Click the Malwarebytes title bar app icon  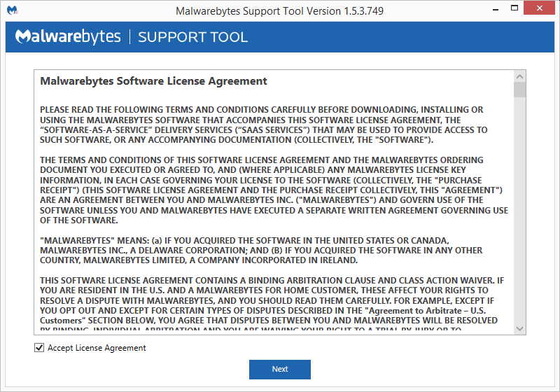(x=12, y=10)
